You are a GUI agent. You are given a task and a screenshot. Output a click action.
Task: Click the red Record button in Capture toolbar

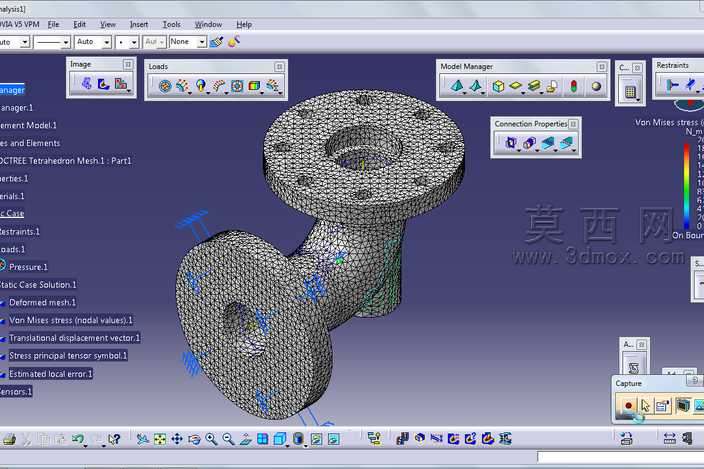(x=628, y=405)
